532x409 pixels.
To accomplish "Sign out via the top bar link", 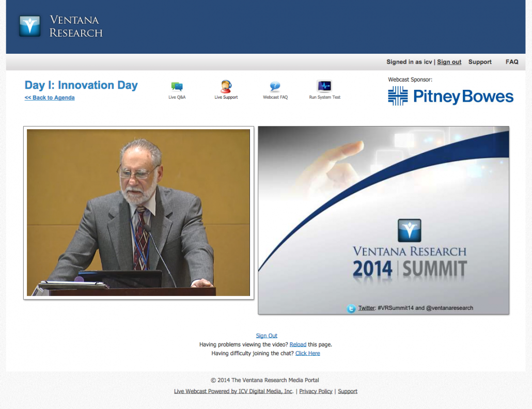I will point(449,62).
